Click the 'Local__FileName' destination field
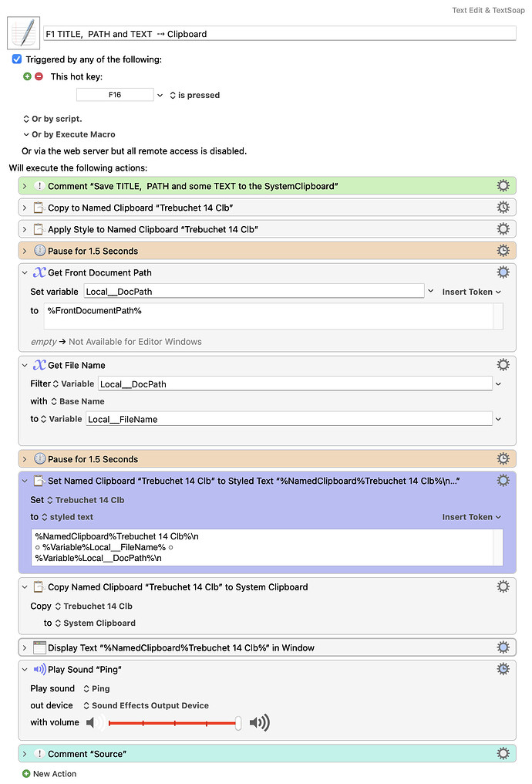Image resolution: width=532 pixels, height=784 pixels. [x=289, y=418]
